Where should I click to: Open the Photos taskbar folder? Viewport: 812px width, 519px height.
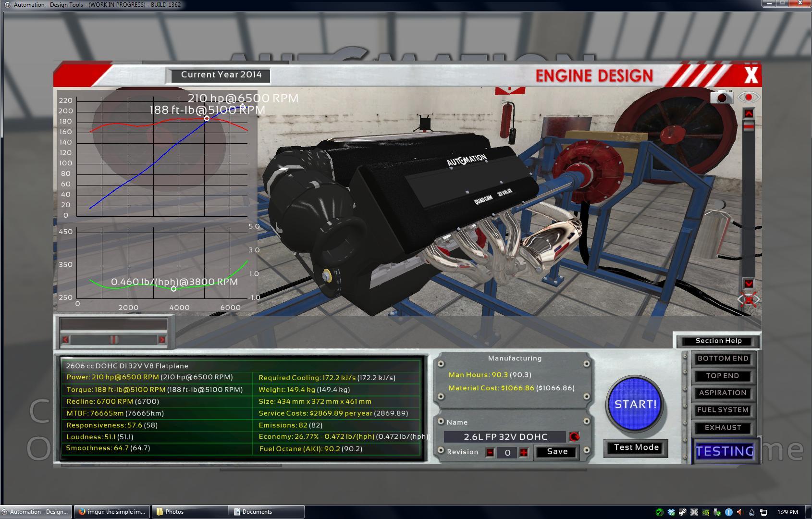click(x=190, y=512)
